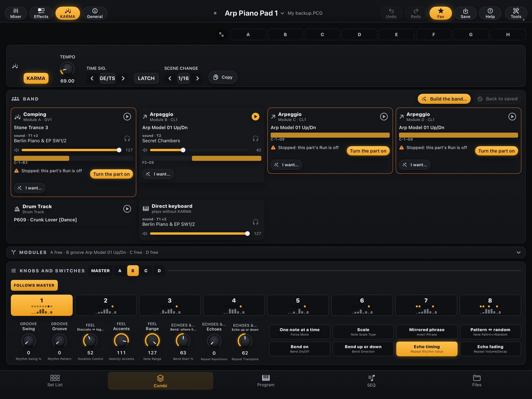Viewport: 532px width, 399px height.
Task: Expand the MODULES section chevron
Action: point(518,252)
